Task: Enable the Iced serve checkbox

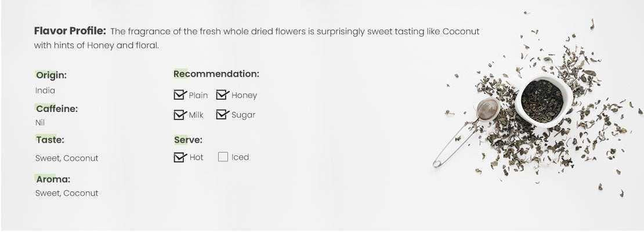Action: [x=223, y=157]
